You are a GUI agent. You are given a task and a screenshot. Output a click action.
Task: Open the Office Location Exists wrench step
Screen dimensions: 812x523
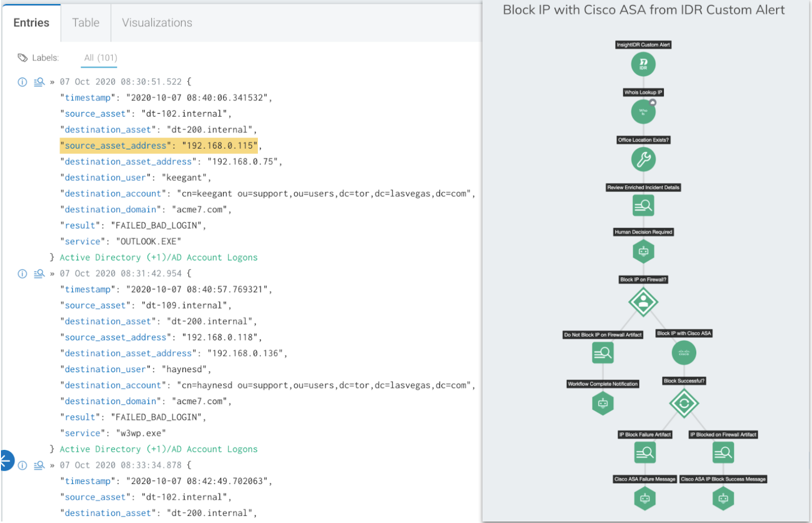(643, 159)
